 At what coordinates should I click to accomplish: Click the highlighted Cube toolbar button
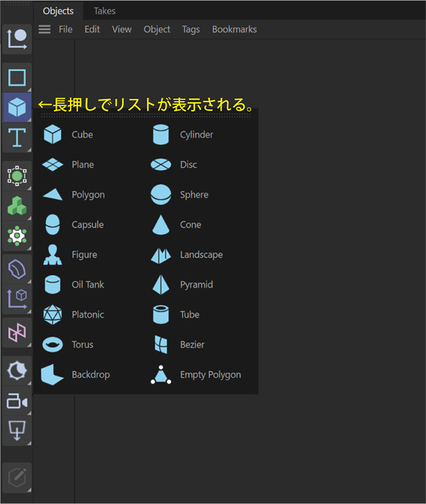click(17, 107)
